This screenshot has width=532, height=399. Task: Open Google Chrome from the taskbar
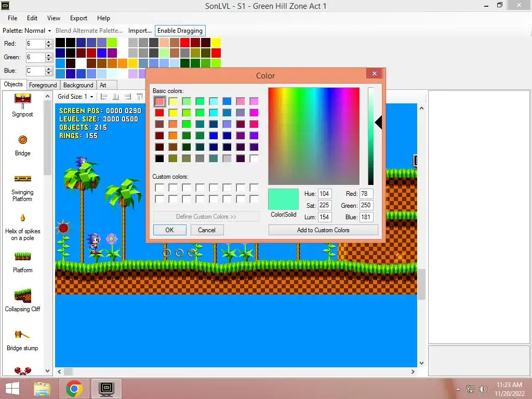pyautogui.click(x=74, y=389)
